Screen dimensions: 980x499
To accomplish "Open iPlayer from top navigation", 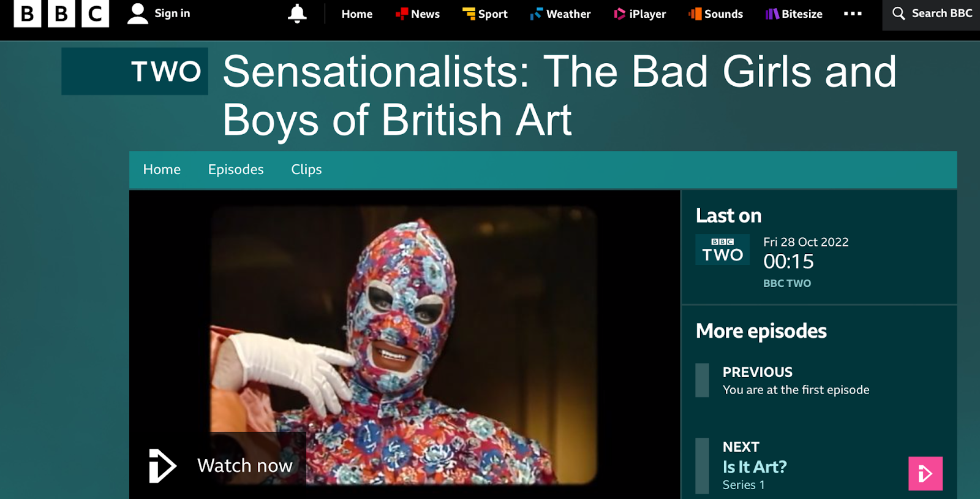I will [x=640, y=13].
